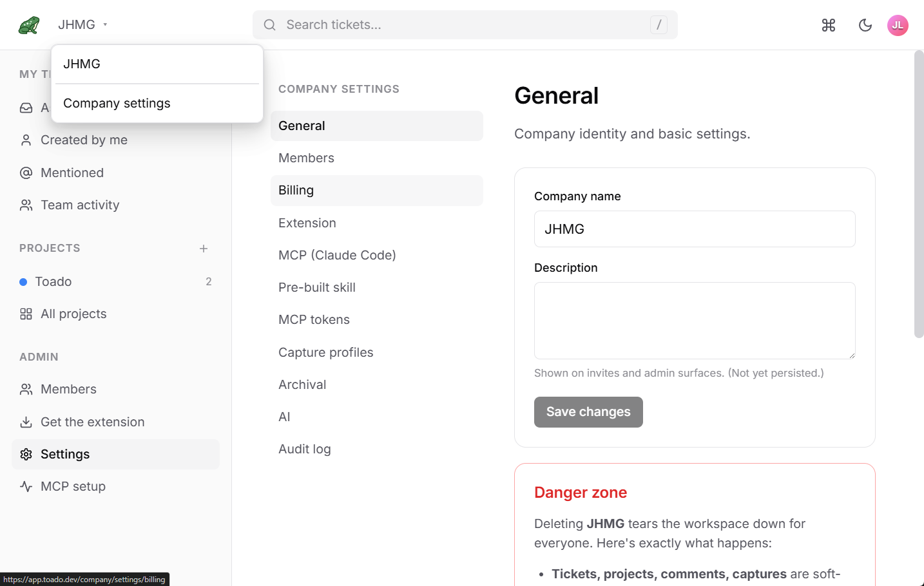This screenshot has height=586, width=924.
Task: Click the General page heading
Action: pos(557,96)
